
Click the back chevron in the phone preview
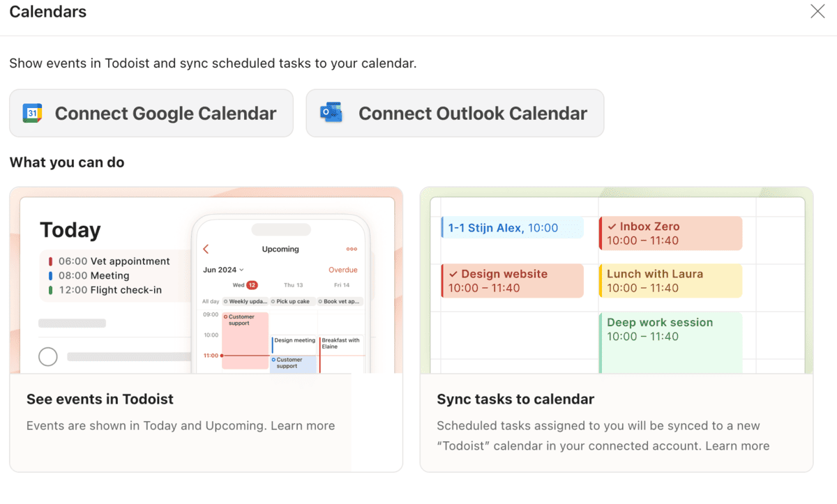(x=205, y=249)
